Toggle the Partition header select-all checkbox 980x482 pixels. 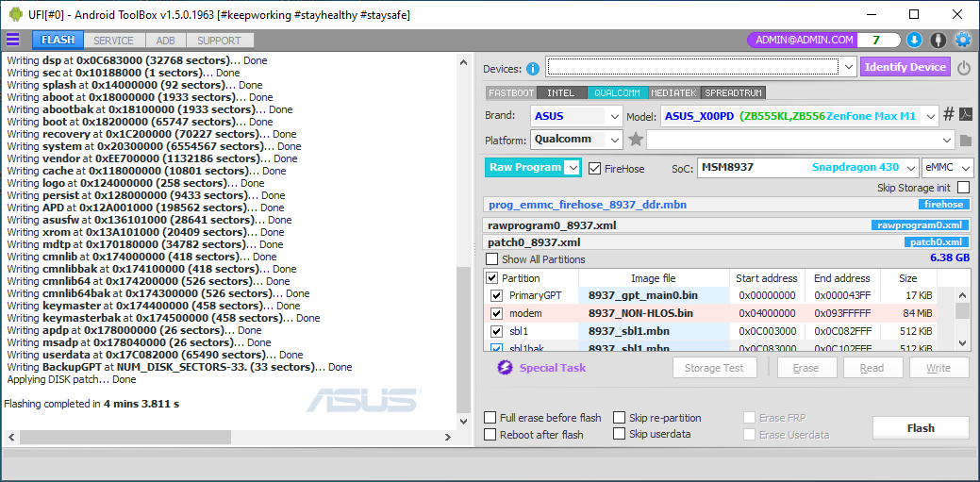(492, 278)
